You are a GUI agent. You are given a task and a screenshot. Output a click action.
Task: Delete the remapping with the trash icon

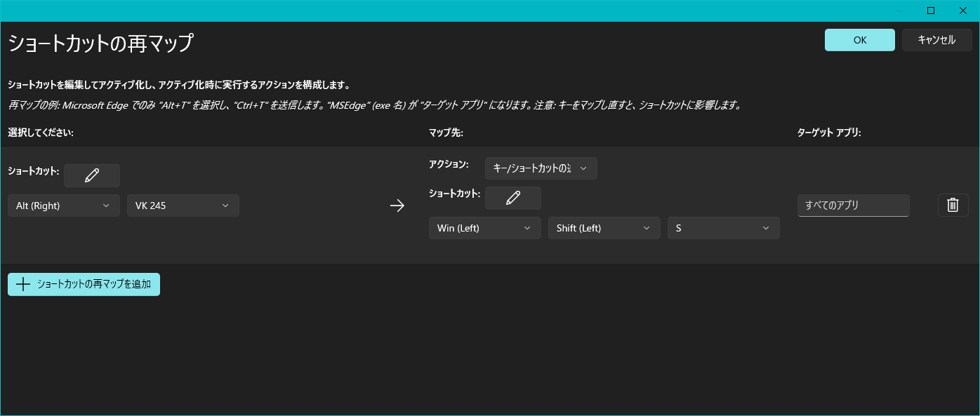(953, 205)
